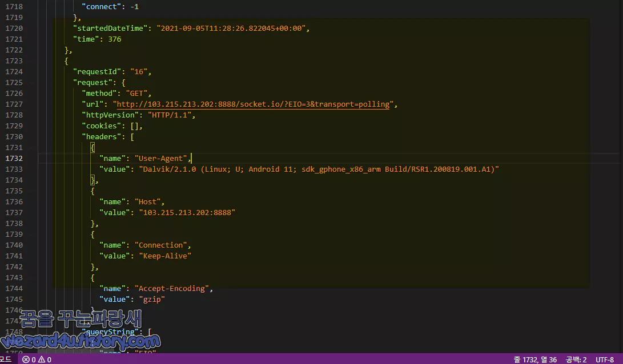Place cursor on the "time": 376 value
This screenshot has width=623, height=364.
pos(114,39)
